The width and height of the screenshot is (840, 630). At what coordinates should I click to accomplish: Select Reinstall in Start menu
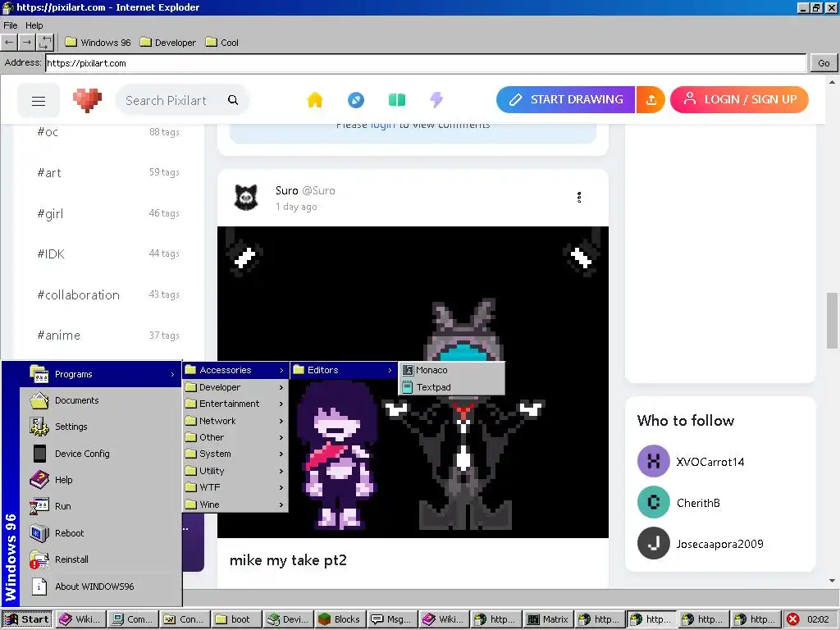point(101,559)
